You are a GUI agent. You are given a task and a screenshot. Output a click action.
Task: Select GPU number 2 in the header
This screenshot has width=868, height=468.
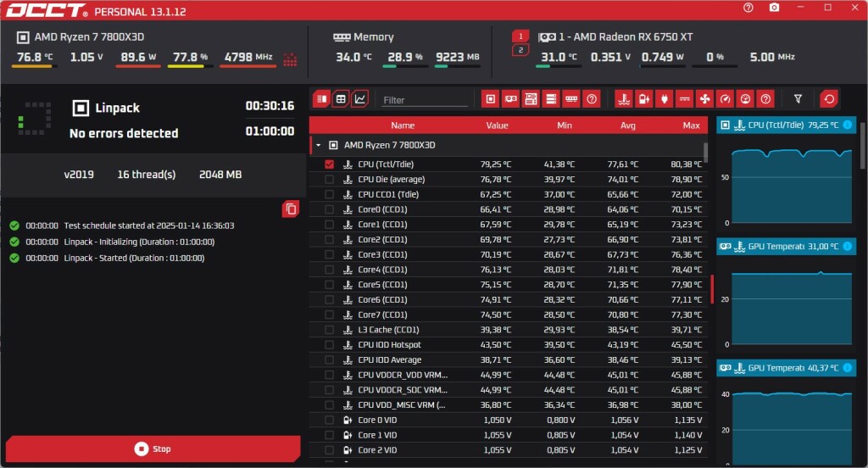(x=520, y=50)
